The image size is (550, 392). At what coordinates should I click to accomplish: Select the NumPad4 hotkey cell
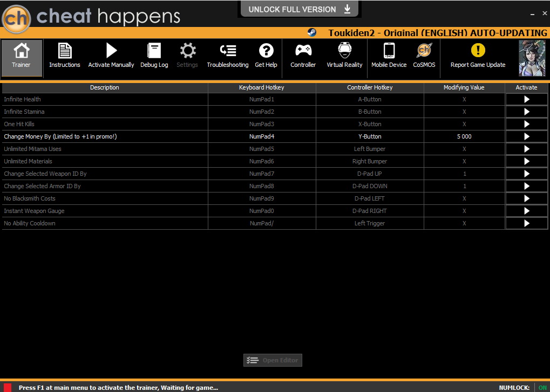pyautogui.click(x=262, y=136)
